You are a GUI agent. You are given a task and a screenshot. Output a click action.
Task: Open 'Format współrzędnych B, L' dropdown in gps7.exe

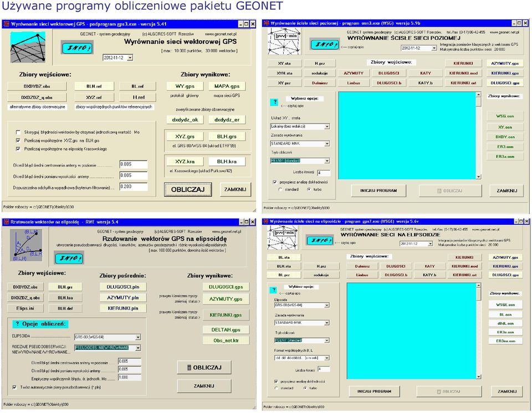pyautogui.click(x=326, y=358)
